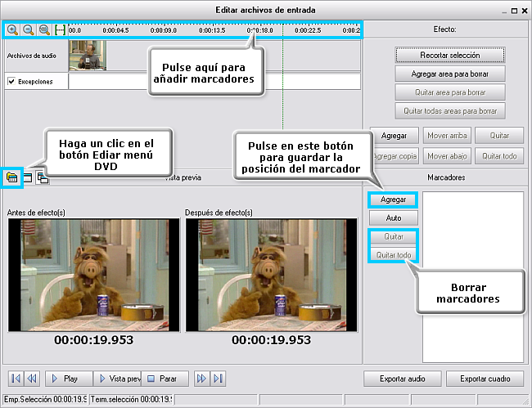Image resolution: width=532 pixels, height=408 pixels.
Task: Click Recortar selección button
Action: (x=450, y=56)
